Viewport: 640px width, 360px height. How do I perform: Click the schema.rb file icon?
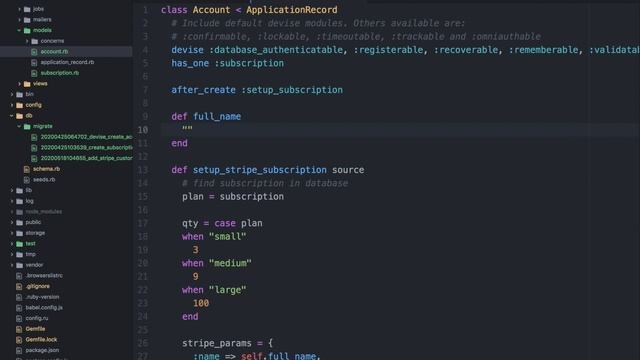tap(27, 169)
